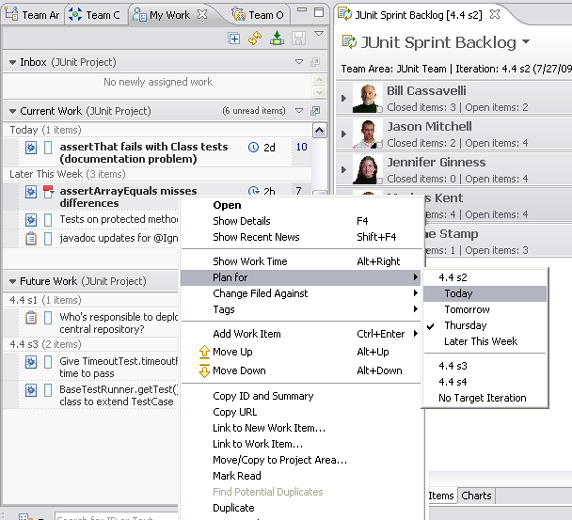
Task: Click Jason Mitchell's photo
Action: coord(368,134)
